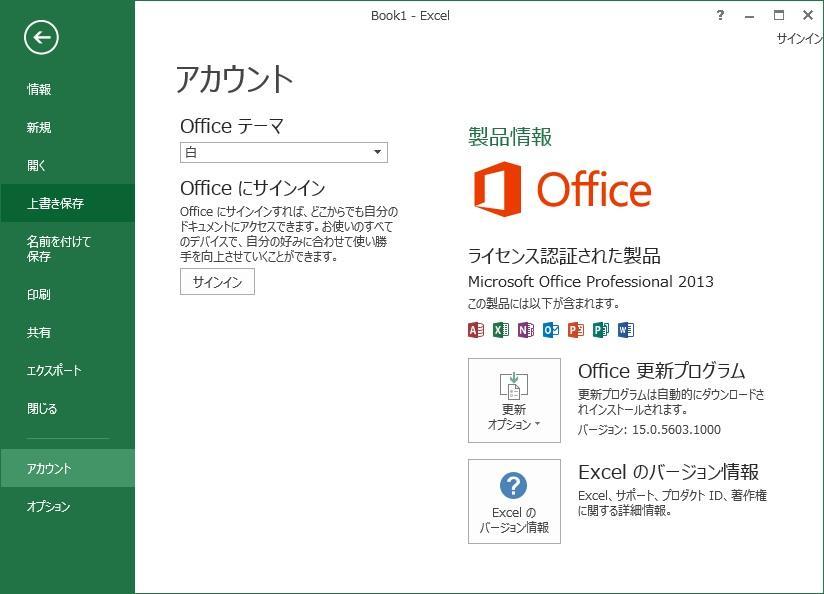Choose 開く from the backstage menu

pyautogui.click(x=68, y=166)
